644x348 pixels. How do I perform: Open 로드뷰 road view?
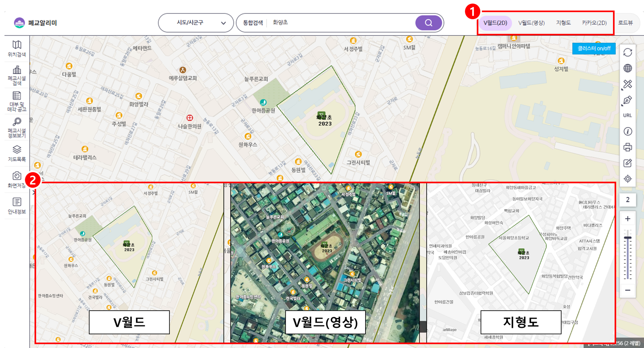point(625,23)
